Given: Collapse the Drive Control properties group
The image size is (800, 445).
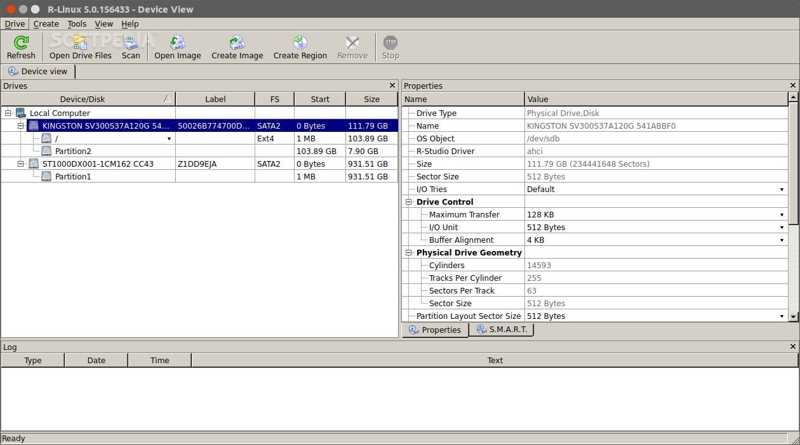Looking at the screenshot, I should 409,202.
